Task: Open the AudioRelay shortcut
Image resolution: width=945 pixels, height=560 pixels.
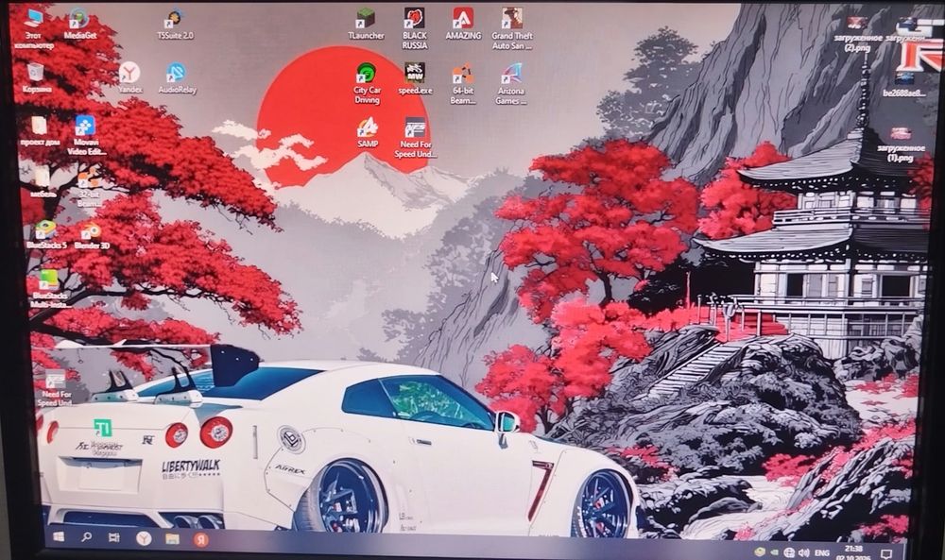Action: click(178, 78)
